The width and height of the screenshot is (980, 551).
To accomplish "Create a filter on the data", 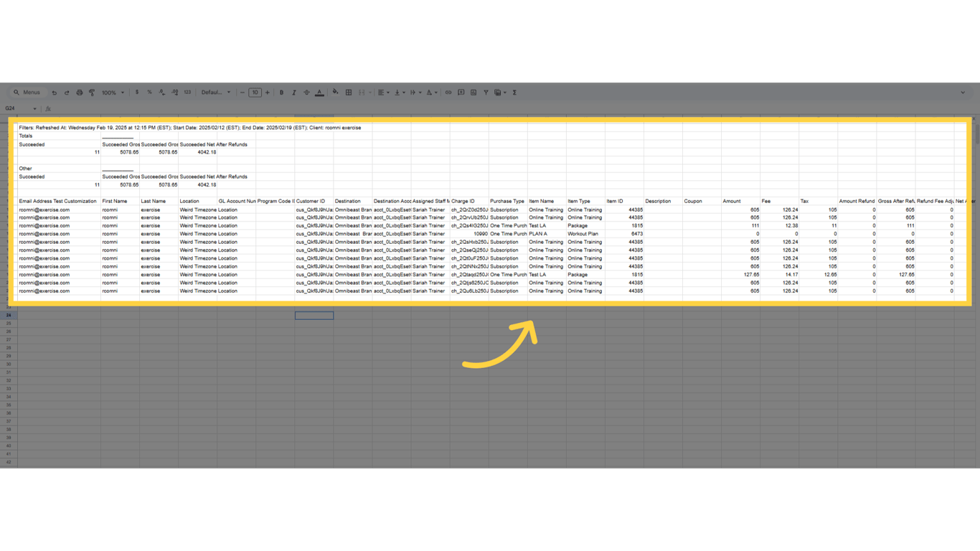I will pos(486,92).
